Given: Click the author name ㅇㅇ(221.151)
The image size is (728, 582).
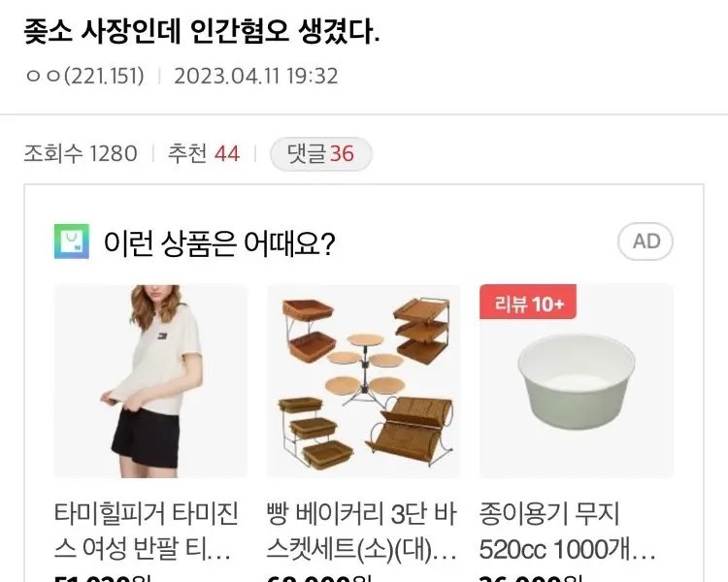Looking at the screenshot, I should coord(84,76).
